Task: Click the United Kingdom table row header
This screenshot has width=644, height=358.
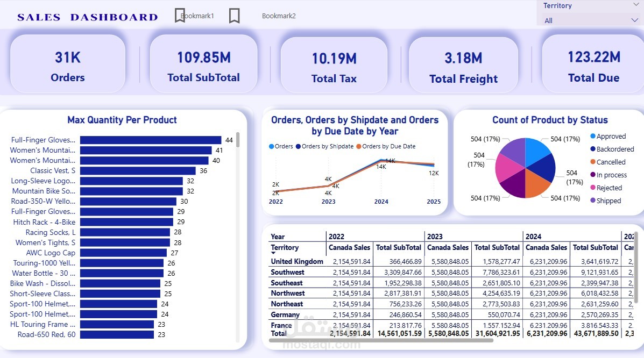Action: [297, 262]
